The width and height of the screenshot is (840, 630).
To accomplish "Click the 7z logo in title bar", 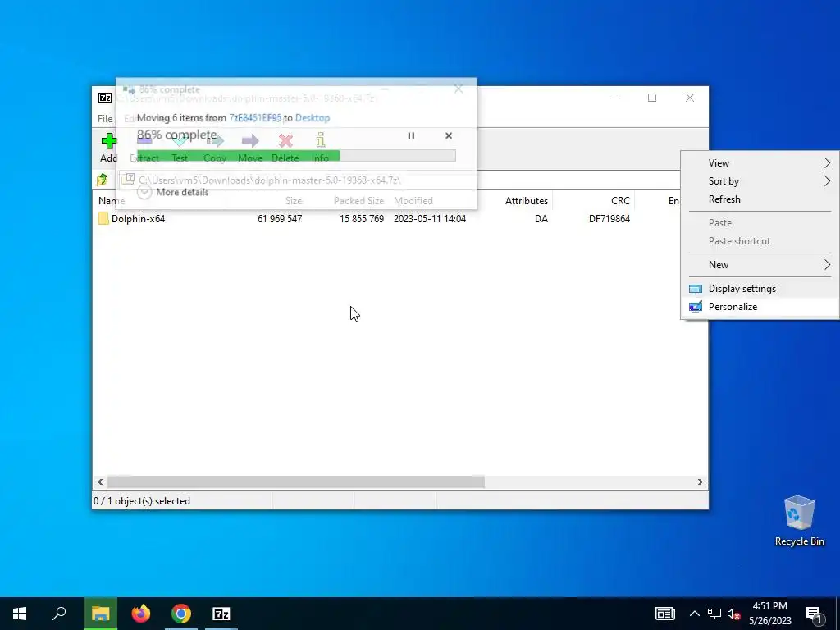I will click(x=105, y=98).
